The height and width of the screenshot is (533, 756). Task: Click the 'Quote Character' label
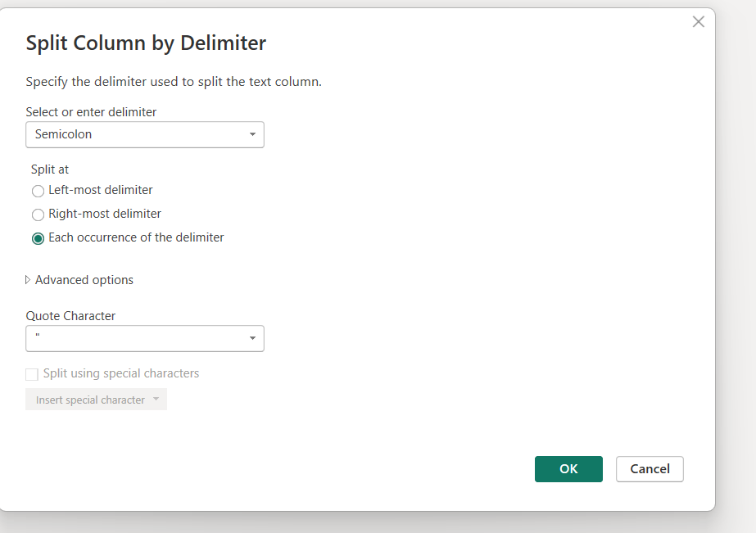click(x=70, y=316)
